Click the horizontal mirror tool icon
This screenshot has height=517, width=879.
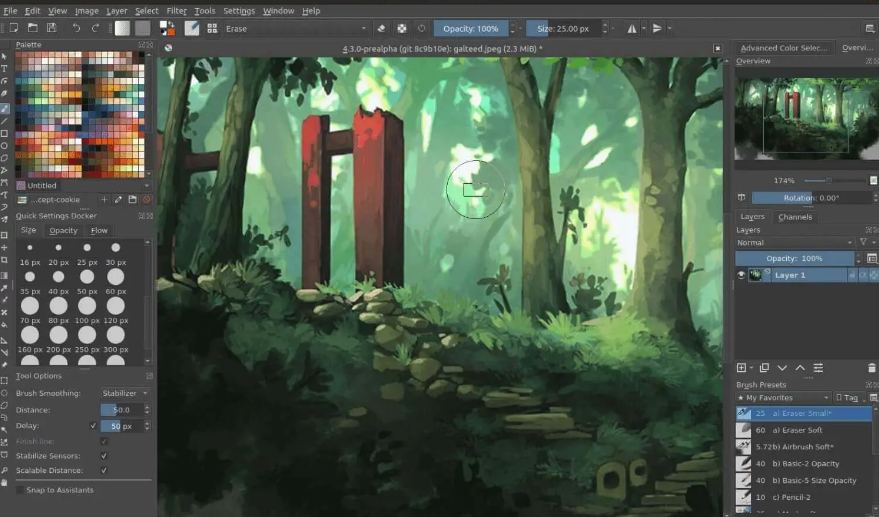coord(632,28)
